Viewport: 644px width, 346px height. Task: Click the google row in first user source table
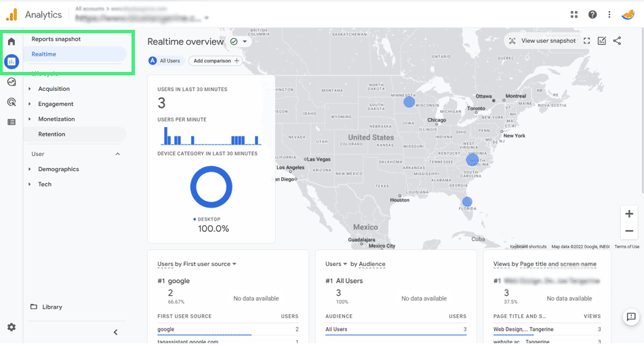click(x=228, y=330)
